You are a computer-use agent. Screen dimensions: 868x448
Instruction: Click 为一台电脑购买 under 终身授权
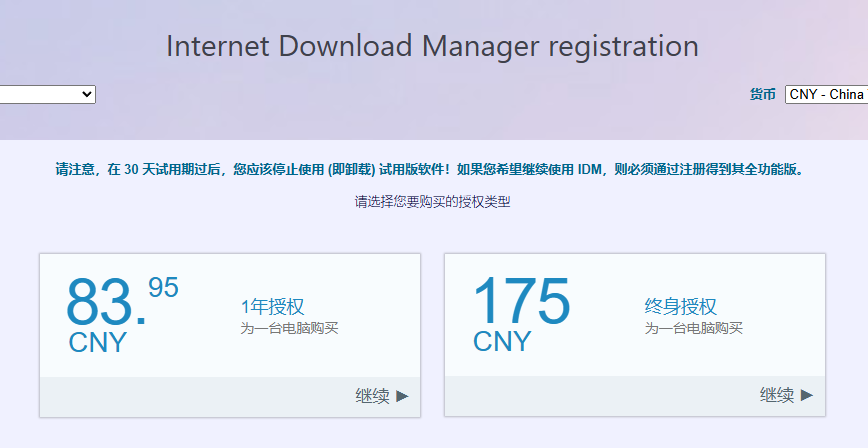coord(693,328)
